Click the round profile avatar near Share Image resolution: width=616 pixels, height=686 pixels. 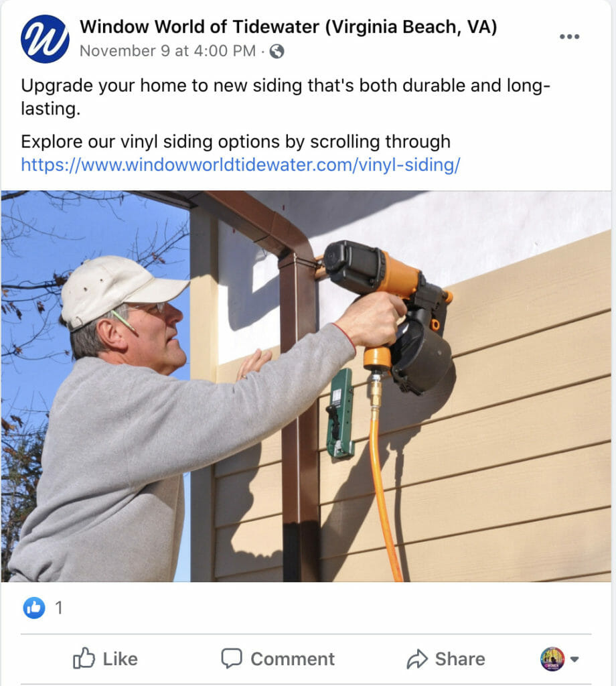(552, 659)
